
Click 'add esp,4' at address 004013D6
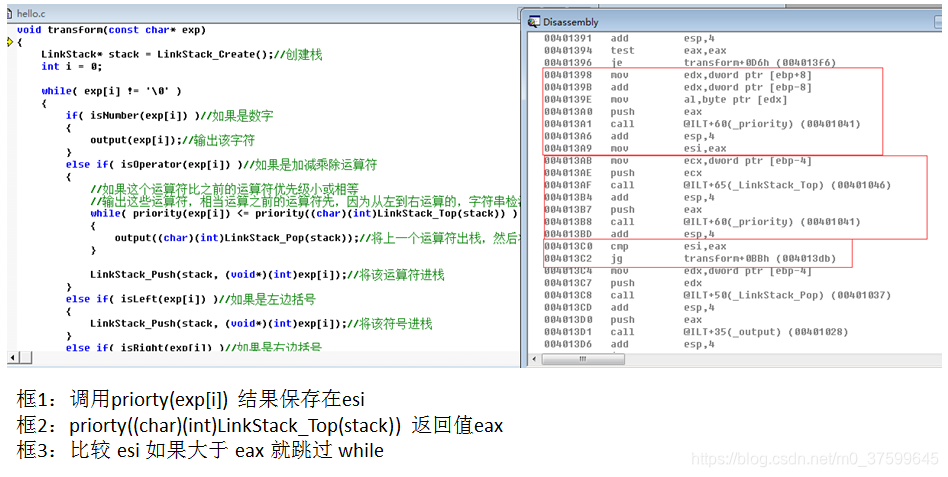[629, 345]
